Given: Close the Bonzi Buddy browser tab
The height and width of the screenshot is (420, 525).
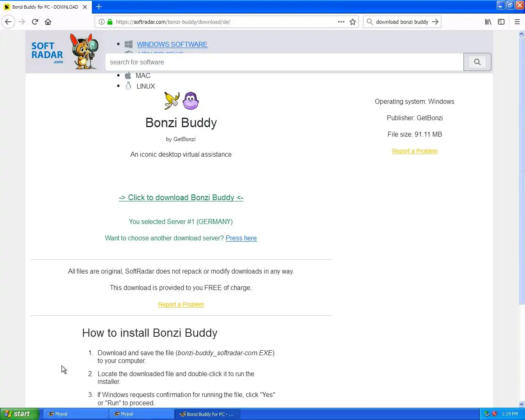Looking at the screenshot, I should [x=85, y=7].
